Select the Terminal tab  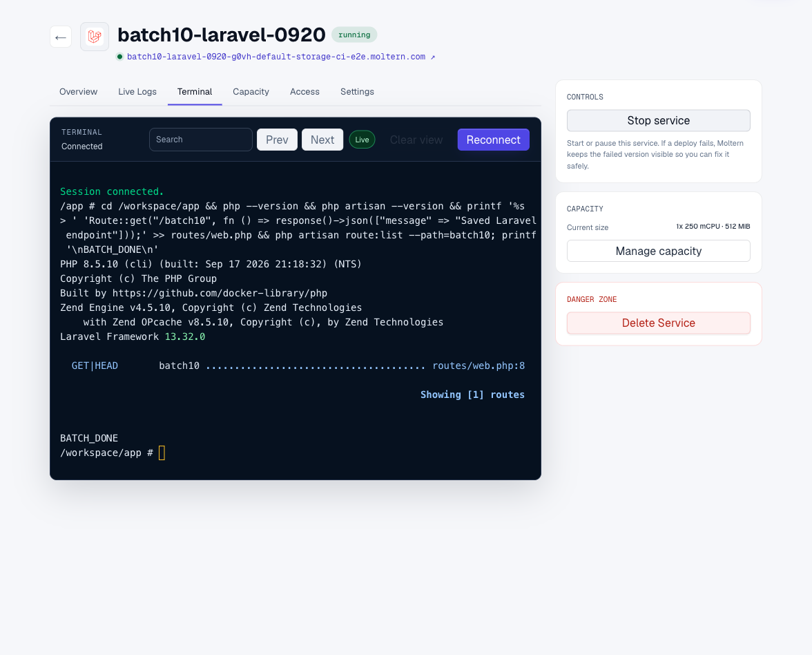[x=195, y=92]
